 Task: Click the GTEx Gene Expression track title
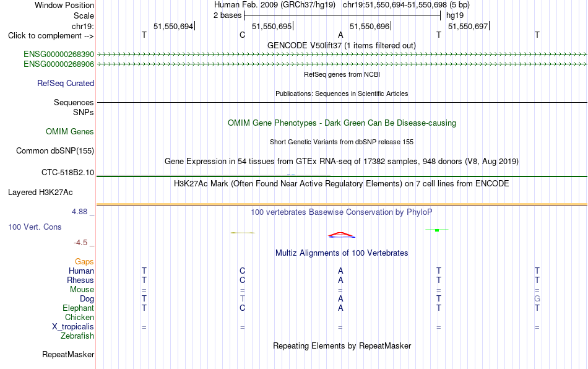[x=342, y=161]
